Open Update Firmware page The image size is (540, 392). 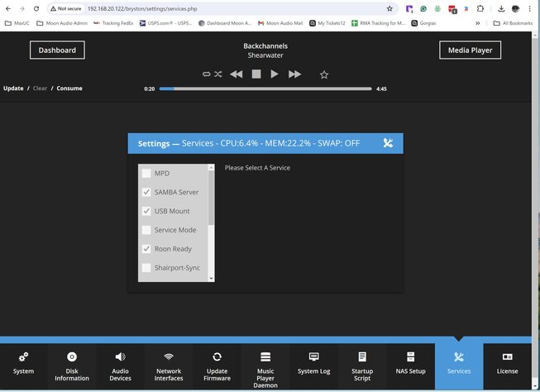(217, 367)
